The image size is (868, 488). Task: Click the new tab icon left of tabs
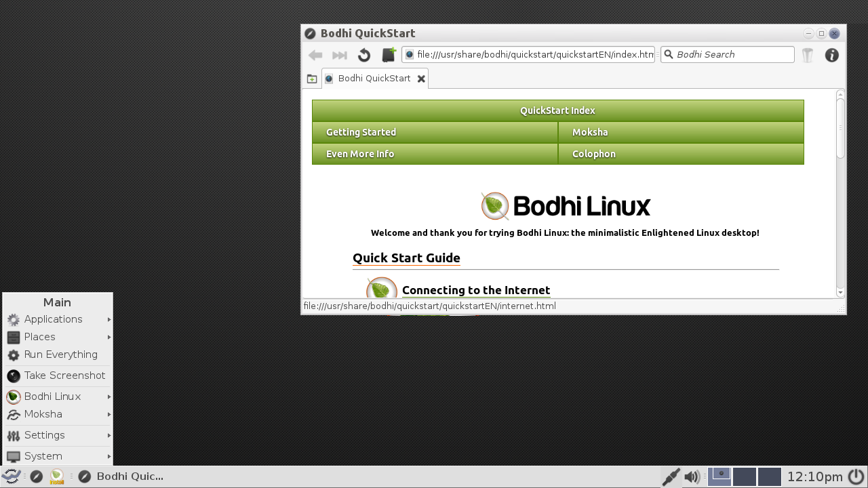click(x=312, y=79)
